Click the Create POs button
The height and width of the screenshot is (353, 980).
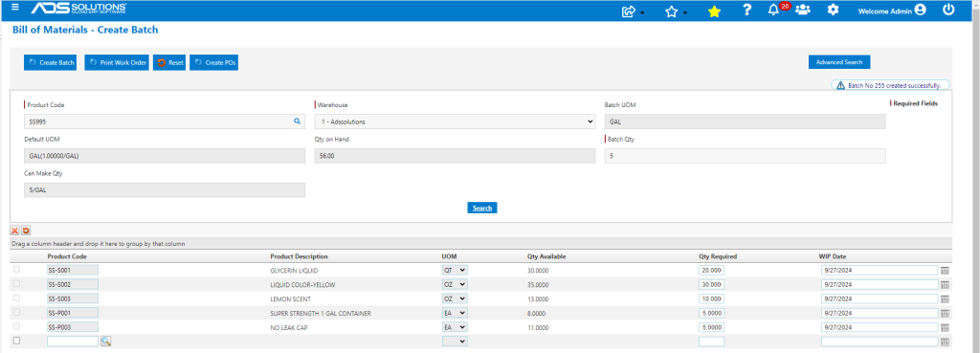click(213, 62)
